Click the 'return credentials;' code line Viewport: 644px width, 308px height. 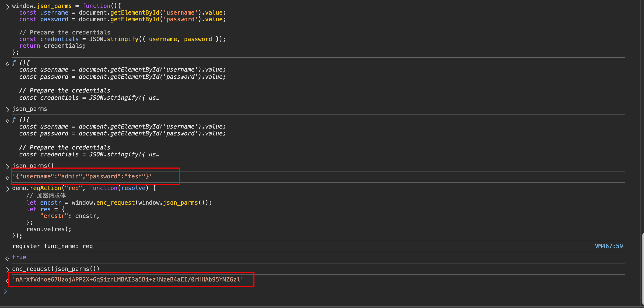pos(52,46)
